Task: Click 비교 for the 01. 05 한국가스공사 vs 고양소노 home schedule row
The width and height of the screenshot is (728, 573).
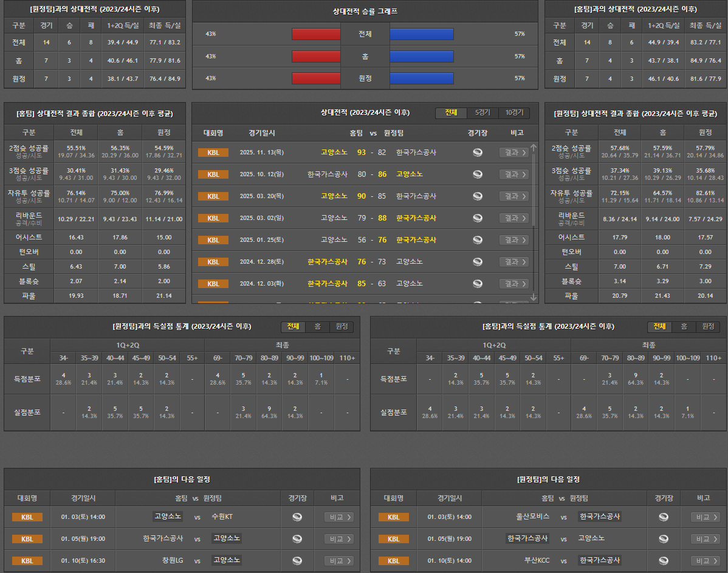Action: click(338, 539)
